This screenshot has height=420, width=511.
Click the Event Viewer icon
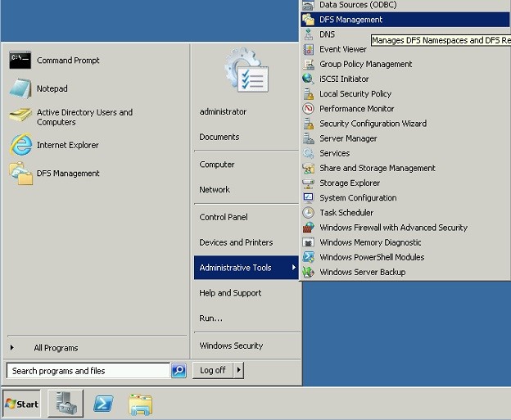coord(308,49)
